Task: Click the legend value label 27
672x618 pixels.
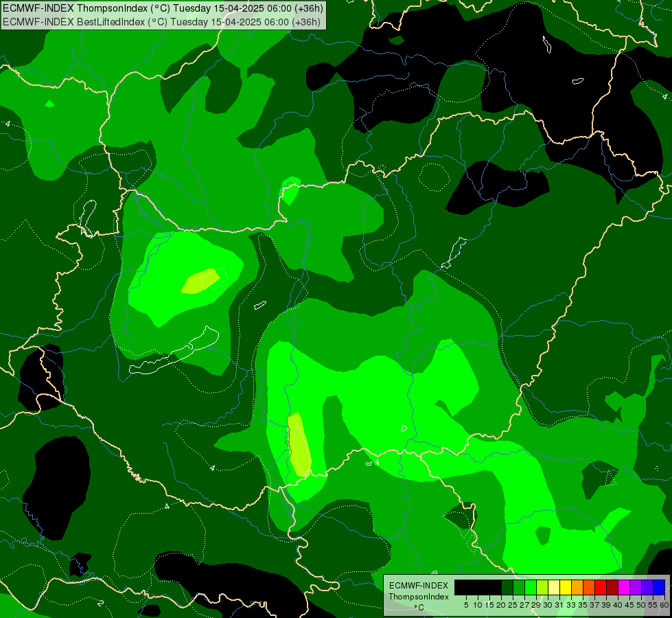Action: tap(524, 605)
